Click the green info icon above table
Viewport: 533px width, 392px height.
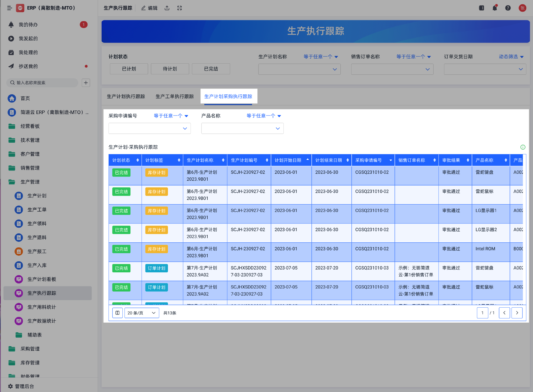523,147
